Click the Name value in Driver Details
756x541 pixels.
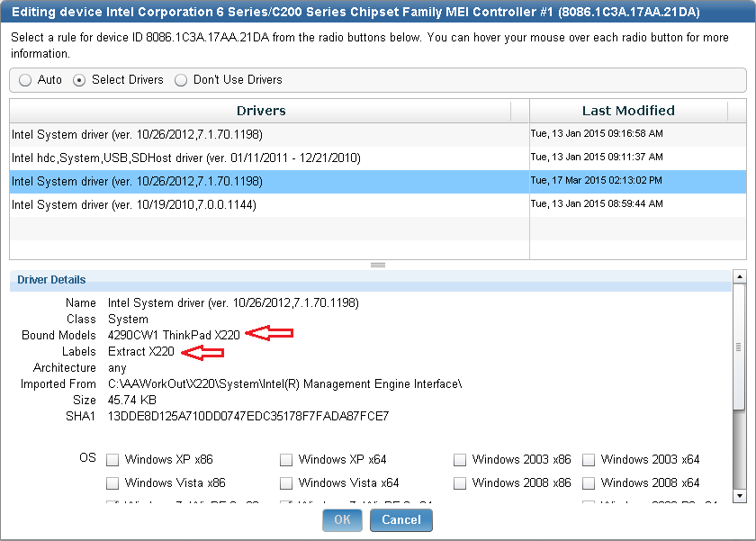click(x=233, y=303)
